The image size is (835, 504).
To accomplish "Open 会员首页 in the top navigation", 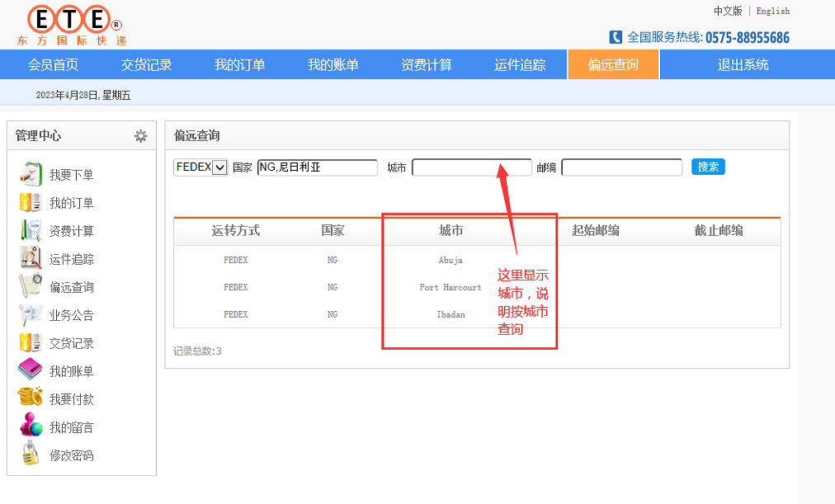I will coord(54,65).
